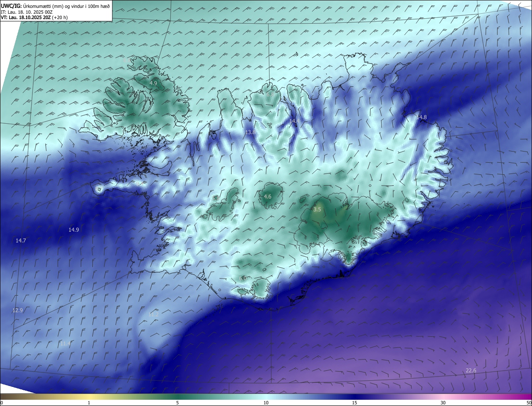
Task: Click the 11.4 value in the southwest corner
Action: pyautogui.click(x=65, y=343)
